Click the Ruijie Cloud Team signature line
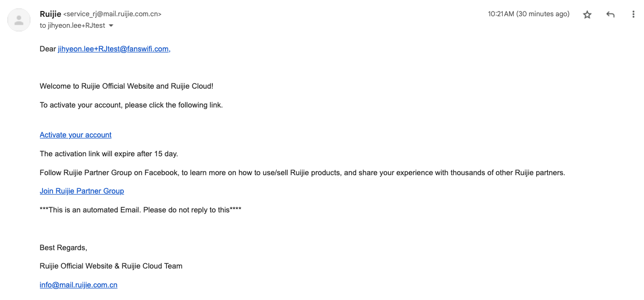Screen dimensions: 644x300 (x=111, y=266)
